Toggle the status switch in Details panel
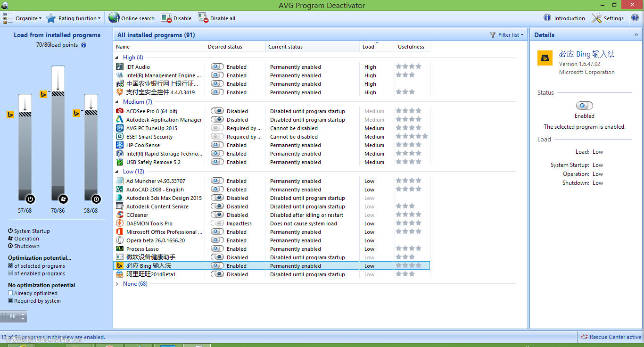Screen dimensions: 644x347 (585, 106)
